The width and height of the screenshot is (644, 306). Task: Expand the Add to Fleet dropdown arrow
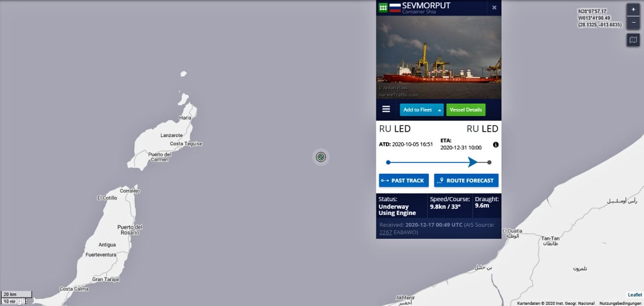tap(439, 110)
